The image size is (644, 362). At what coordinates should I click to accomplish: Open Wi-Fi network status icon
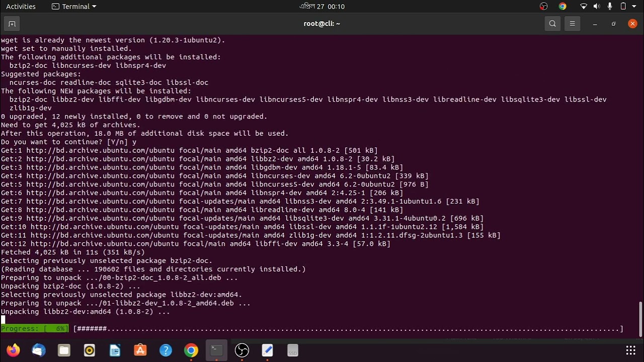pos(584,7)
